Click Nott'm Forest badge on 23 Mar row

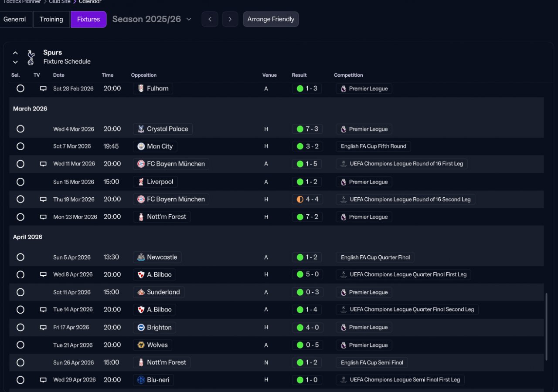pyautogui.click(x=141, y=217)
